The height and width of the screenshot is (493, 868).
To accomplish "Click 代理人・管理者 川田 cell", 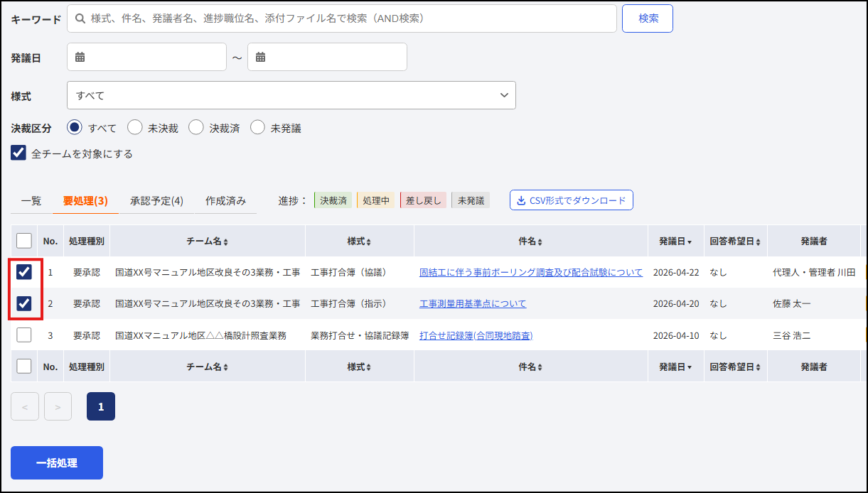I will (814, 273).
